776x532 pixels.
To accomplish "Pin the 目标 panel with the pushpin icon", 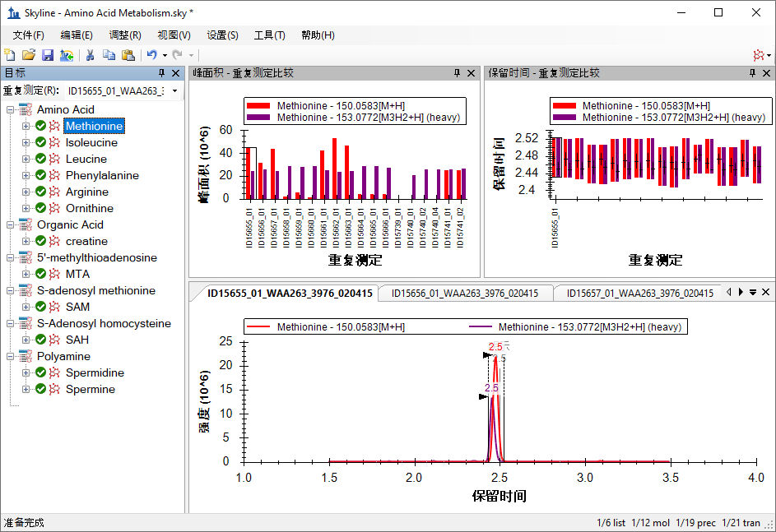I will 161,73.
